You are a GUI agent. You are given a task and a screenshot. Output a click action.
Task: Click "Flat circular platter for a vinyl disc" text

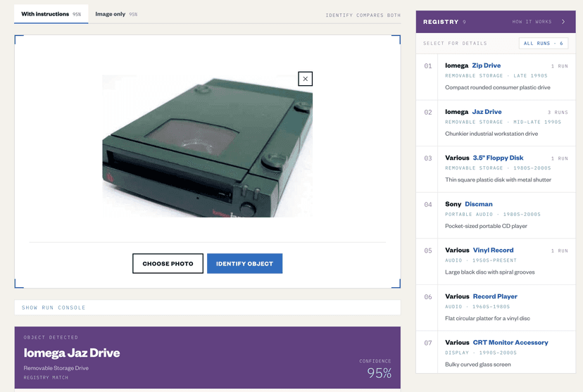click(x=487, y=318)
